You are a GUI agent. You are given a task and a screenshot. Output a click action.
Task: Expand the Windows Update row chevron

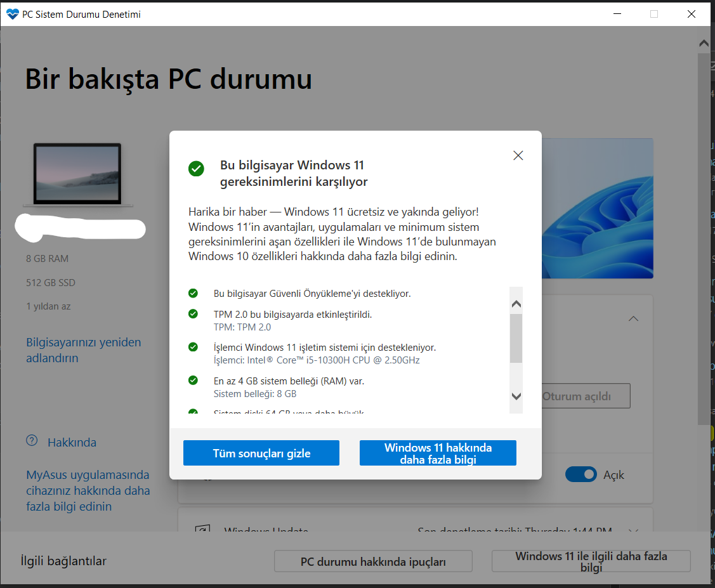pyautogui.click(x=633, y=529)
